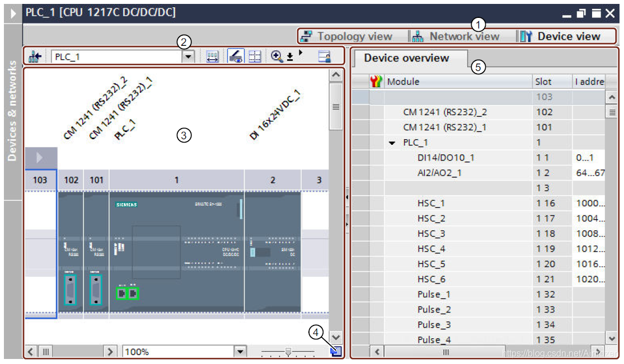Select the DI14/DO10_1 row

point(478,158)
